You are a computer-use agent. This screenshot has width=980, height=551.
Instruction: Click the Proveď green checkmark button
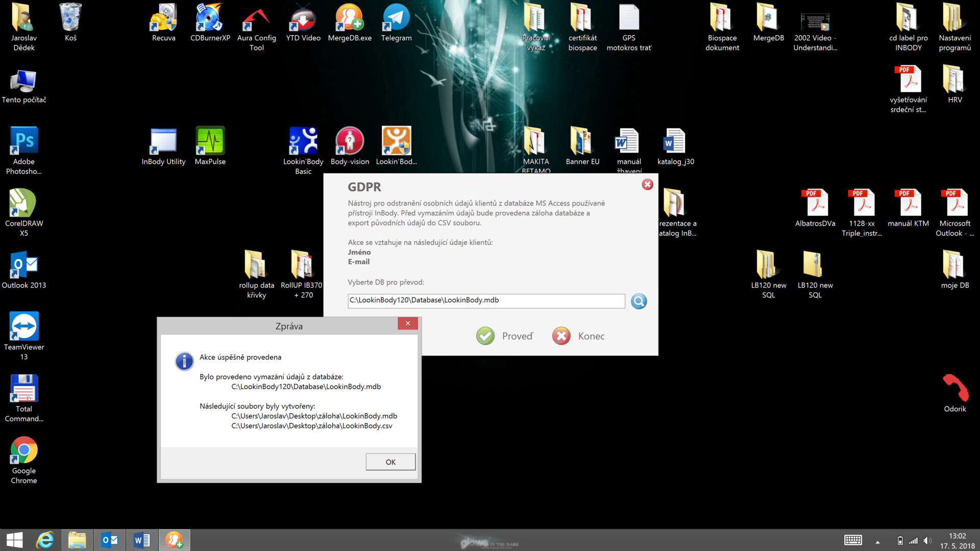[x=485, y=336]
